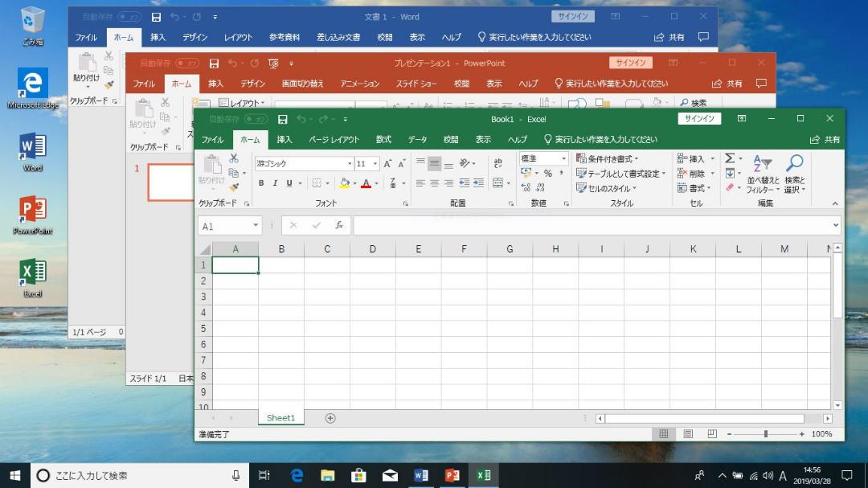This screenshot has width=868, height=488.
Task: Click the AutoSum sigma icon
Action: (x=730, y=158)
